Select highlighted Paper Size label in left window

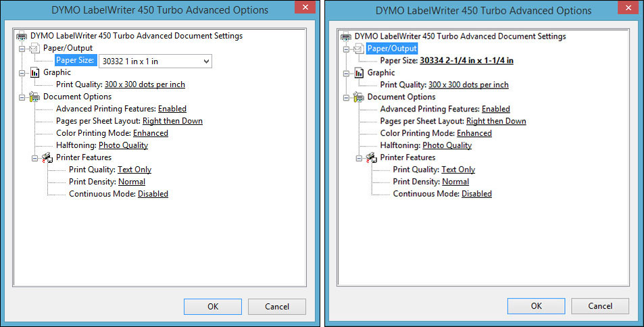point(76,60)
